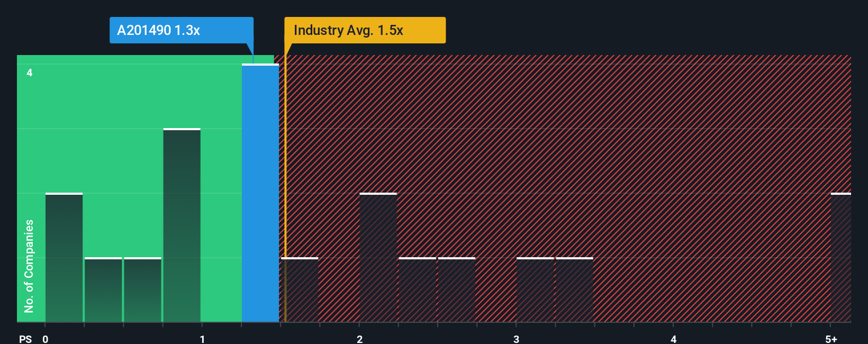The width and height of the screenshot is (868, 344).
Task: Click the Industry Avg. 1.5x yellow label
Action: coord(365,30)
